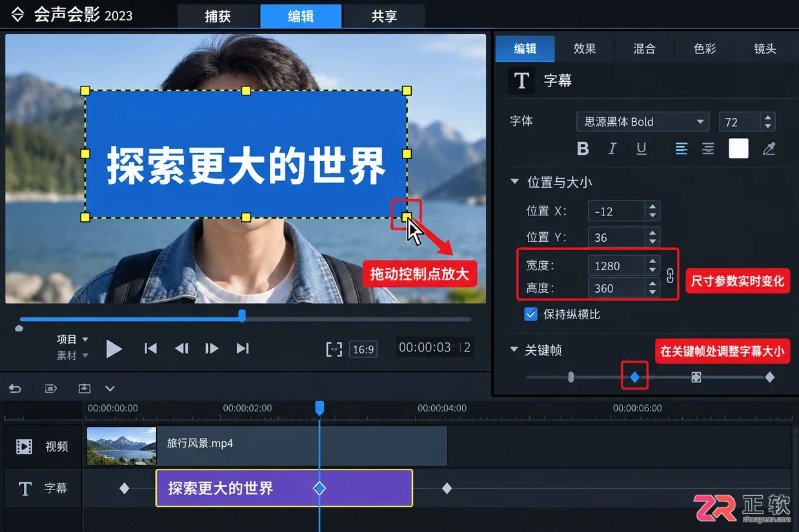
Task: Toggle underline text formatting
Action: (642, 149)
